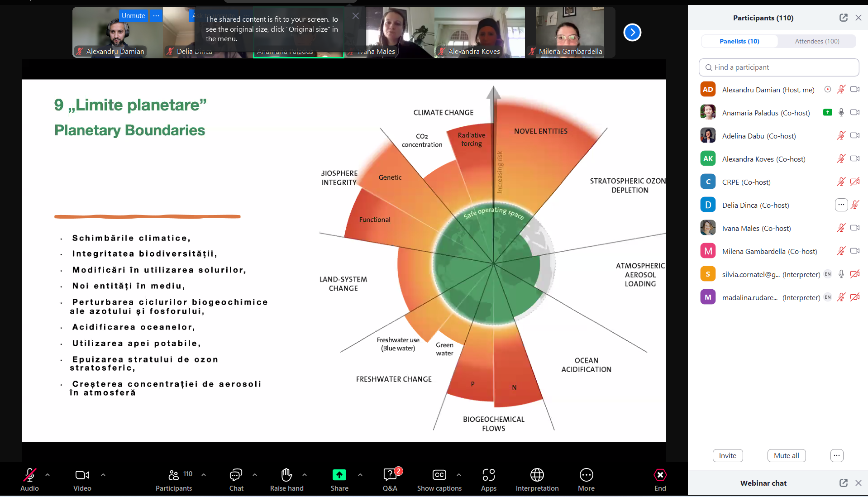Toggle the Video camera on
Viewport: 868px width, 497px height.
pyautogui.click(x=82, y=475)
